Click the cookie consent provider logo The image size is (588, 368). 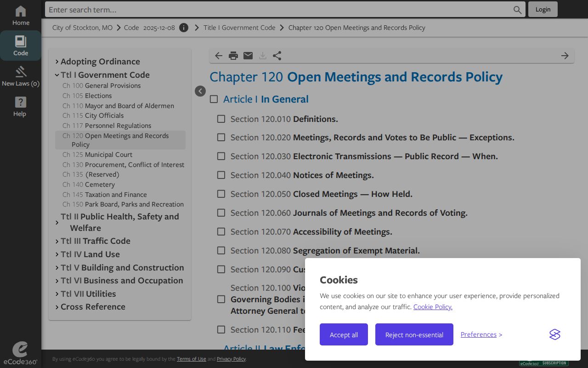click(555, 334)
